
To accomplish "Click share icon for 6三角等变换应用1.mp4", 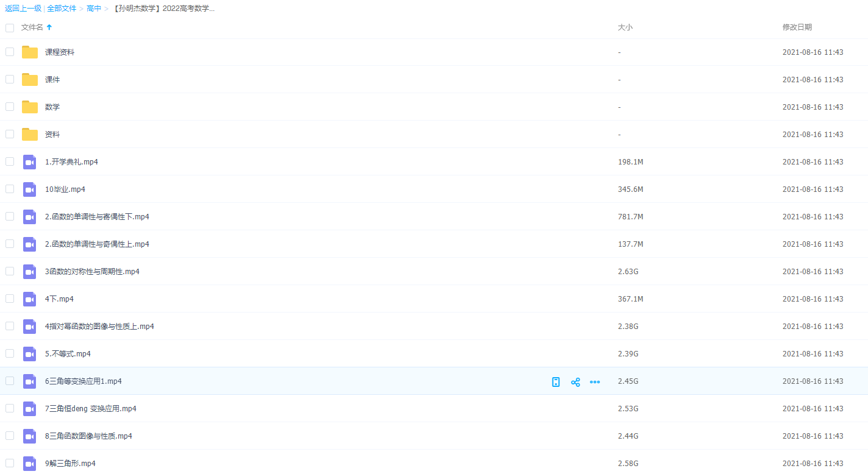I will tap(575, 382).
